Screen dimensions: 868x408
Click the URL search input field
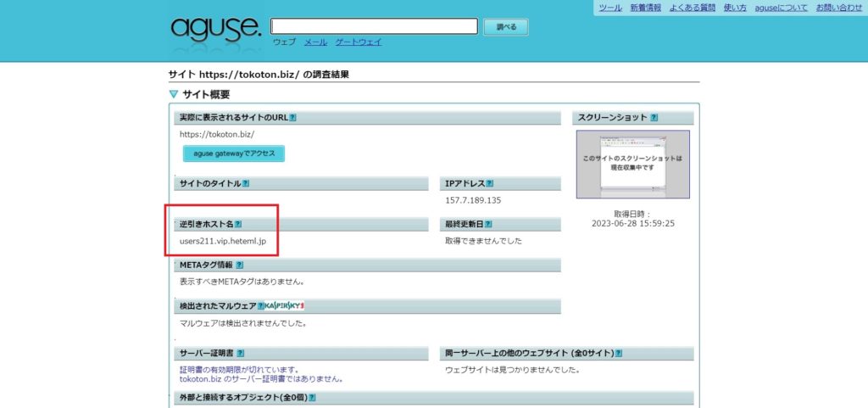coord(375,26)
